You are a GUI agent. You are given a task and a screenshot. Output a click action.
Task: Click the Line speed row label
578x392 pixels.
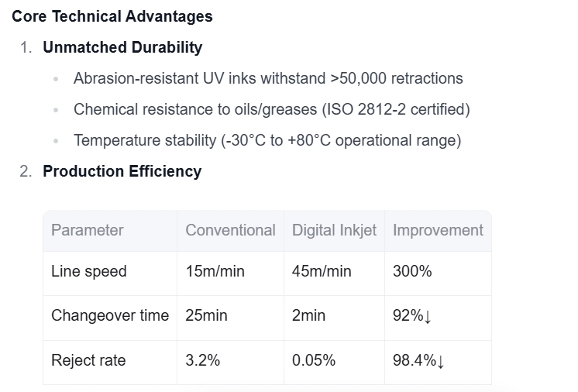pos(88,271)
